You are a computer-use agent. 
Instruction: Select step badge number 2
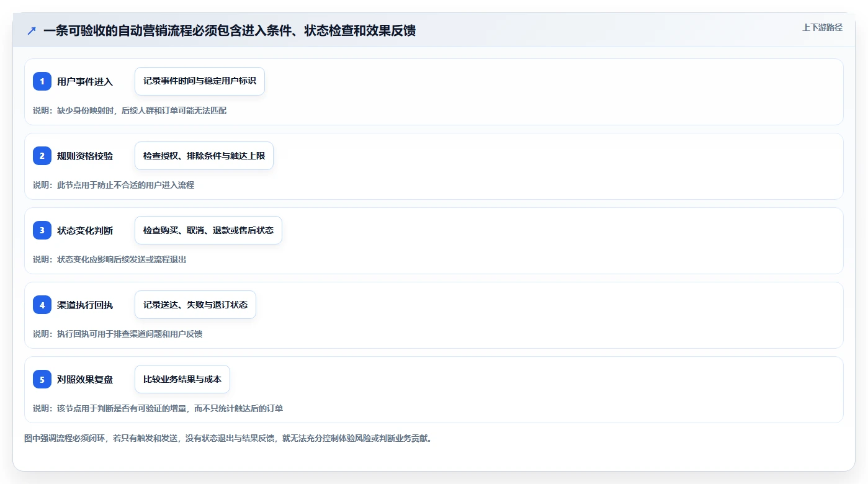pyautogui.click(x=42, y=156)
